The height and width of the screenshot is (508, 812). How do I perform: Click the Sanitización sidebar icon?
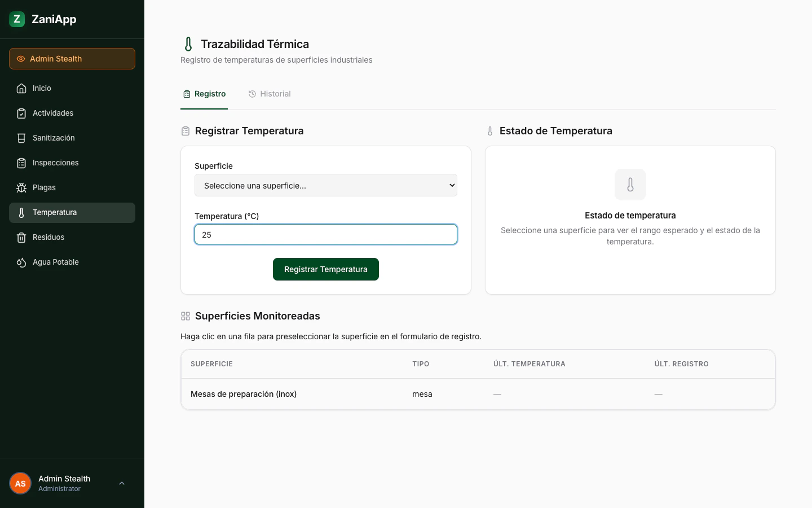click(21, 138)
